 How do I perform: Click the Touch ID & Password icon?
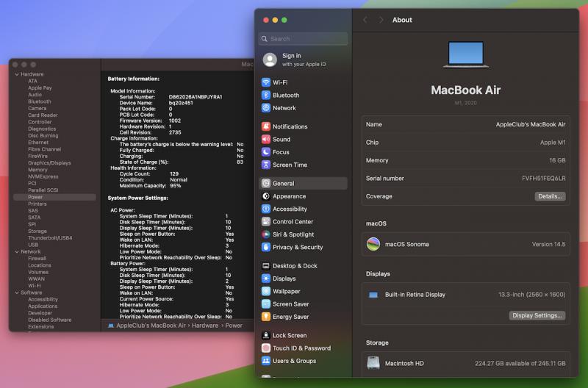tap(266, 348)
